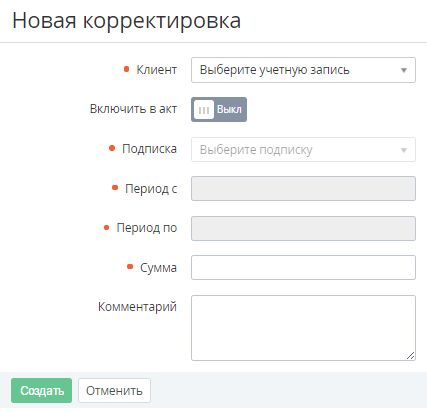427x412 pixels.
Task: Click the arrow in the Подписка selector
Action: [404, 150]
